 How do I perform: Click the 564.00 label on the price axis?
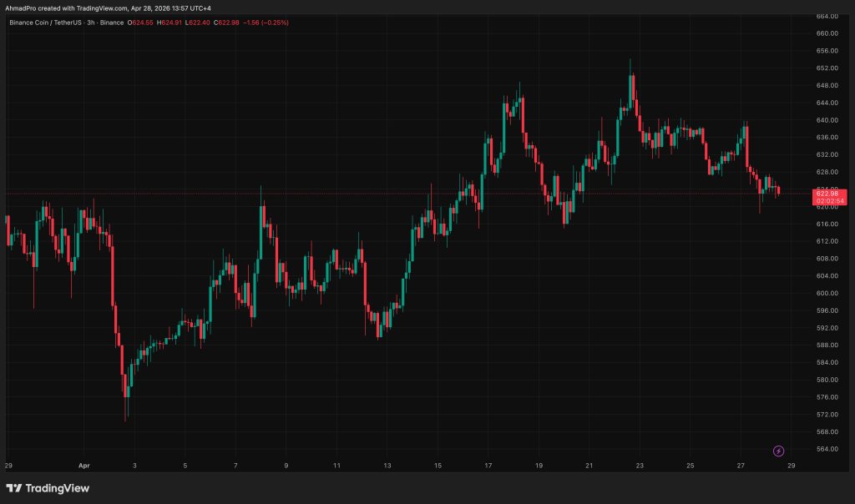827,449
